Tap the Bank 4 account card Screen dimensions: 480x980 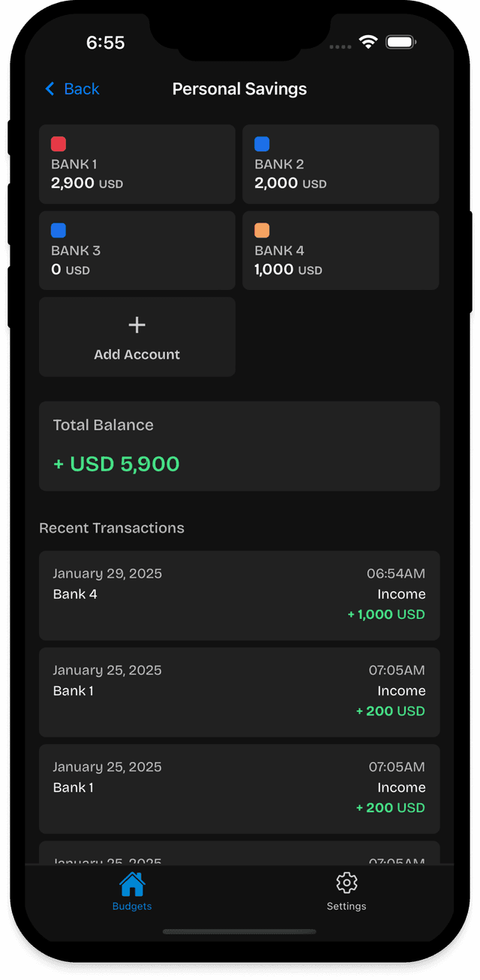point(340,250)
